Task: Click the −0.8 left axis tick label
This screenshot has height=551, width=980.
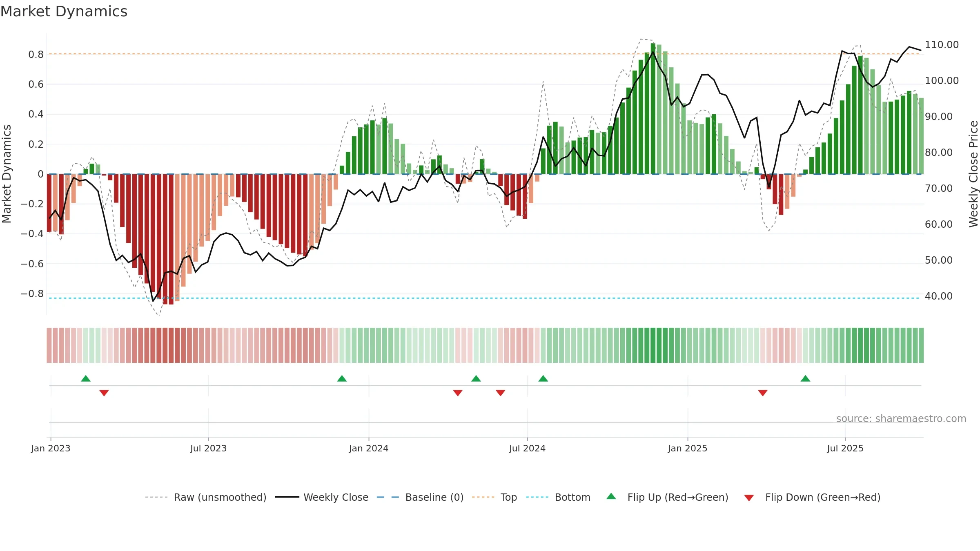Action: tap(32, 294)
